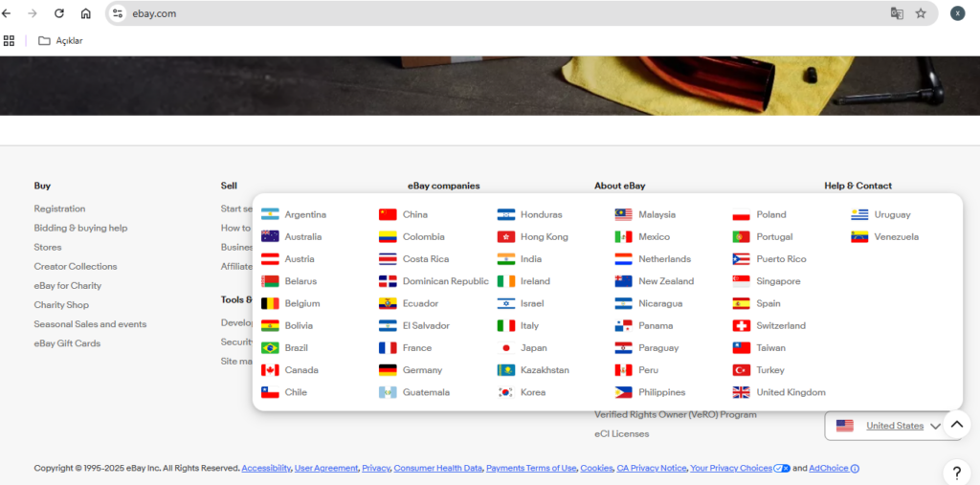Open Payments Terms of Use link
The image size is (980, 485).
pyautogui.click(x=531, y=468)
